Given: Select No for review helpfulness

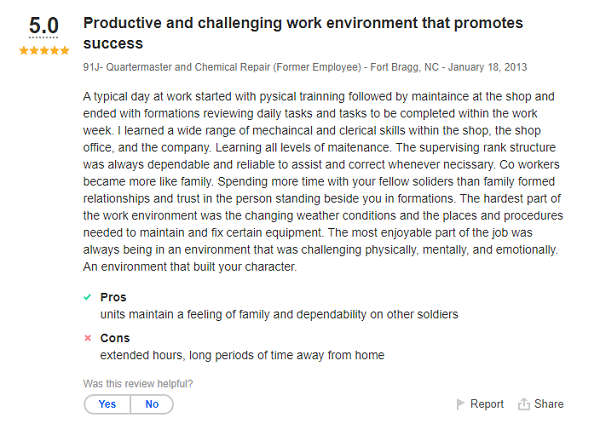Looking at the screenshot, I should click(152, 404).
